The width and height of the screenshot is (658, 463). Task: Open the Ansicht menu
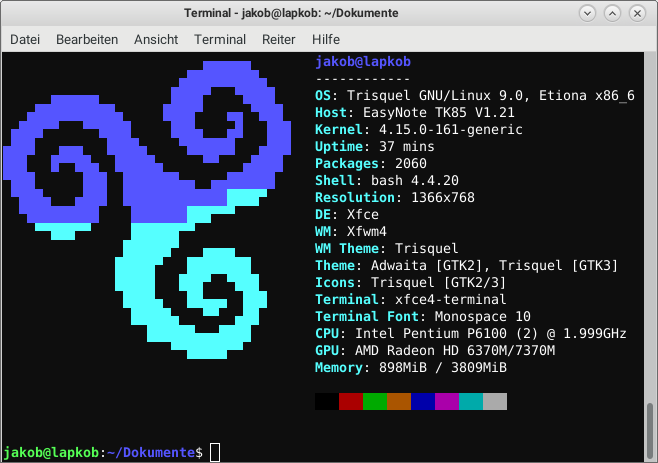click(156, 39)
